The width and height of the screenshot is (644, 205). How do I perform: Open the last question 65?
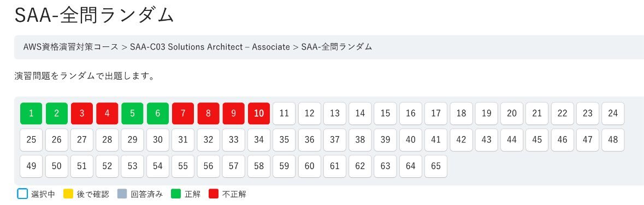(x=436, y=166)
